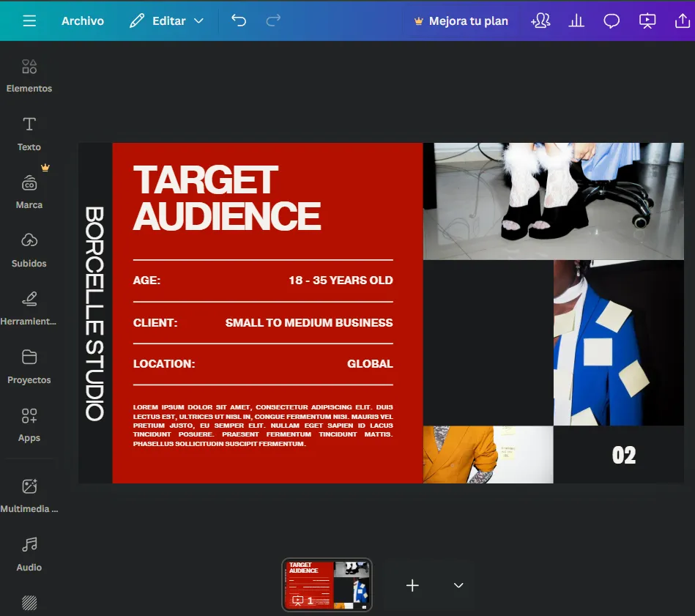Click the undo arrow
Screen dimensions: 695x616
tap(238, 21)
